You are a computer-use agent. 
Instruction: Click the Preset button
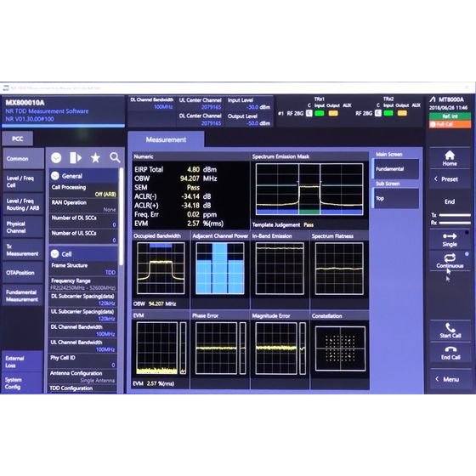click(x=450, y=179)
